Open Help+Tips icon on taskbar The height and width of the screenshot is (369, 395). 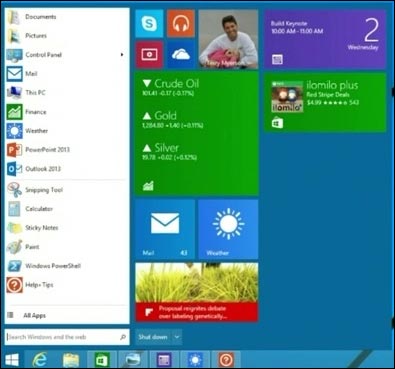[x=226, y=360]
